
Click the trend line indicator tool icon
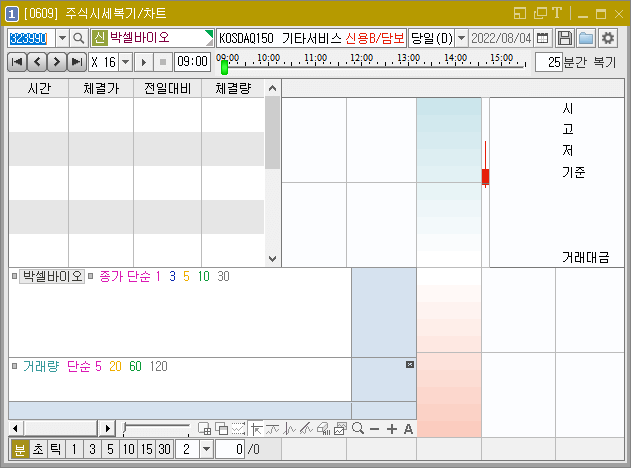[273, 429]
